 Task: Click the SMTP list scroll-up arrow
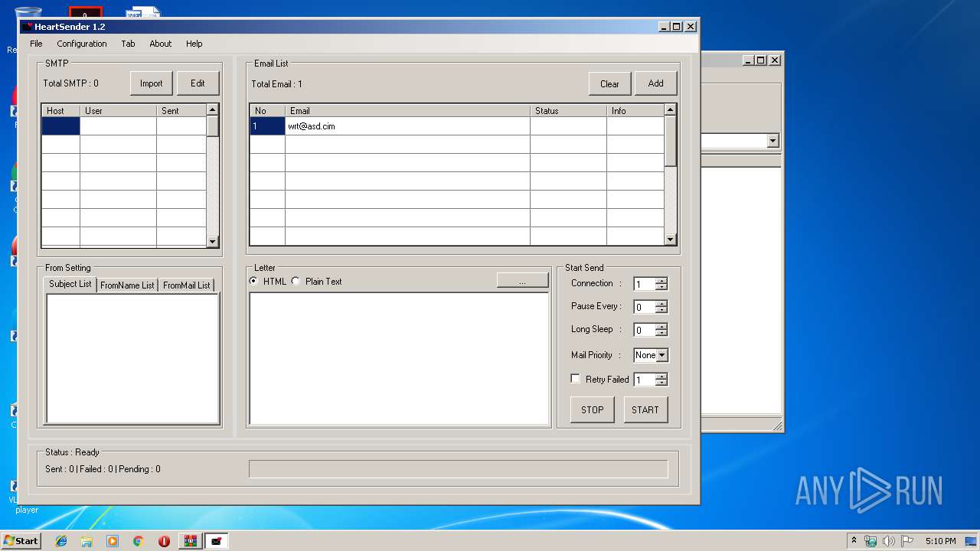[213, 110]
